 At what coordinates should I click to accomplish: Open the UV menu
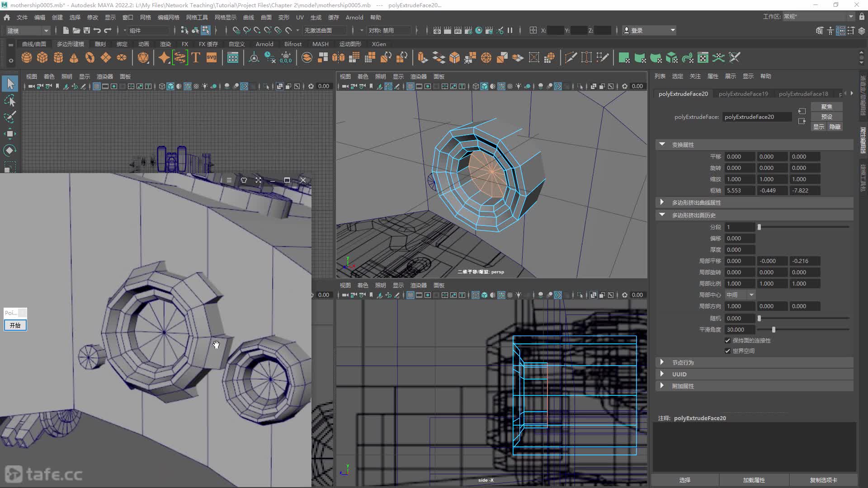[x=300, y=17]
